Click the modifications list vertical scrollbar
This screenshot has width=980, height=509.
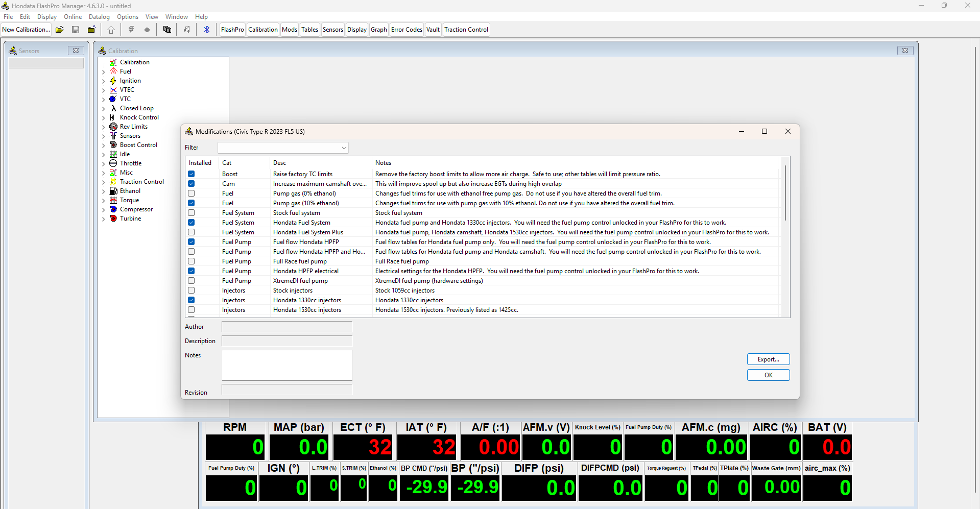[x=785, y=193]
